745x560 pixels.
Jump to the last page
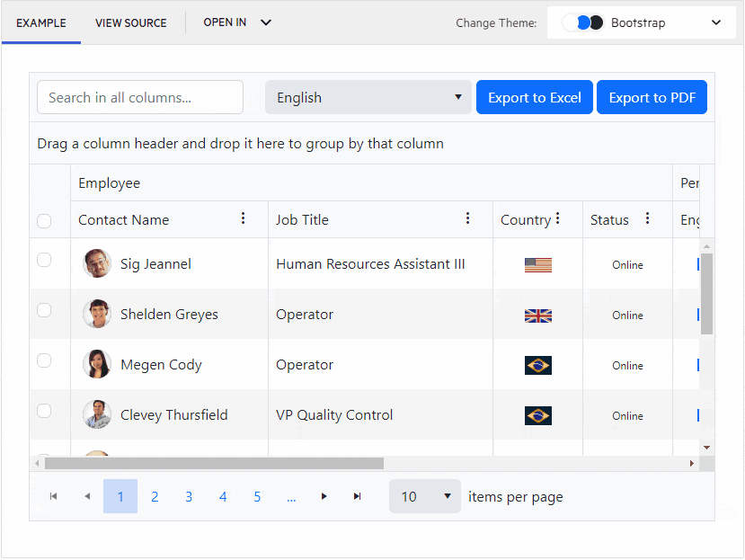358,496
